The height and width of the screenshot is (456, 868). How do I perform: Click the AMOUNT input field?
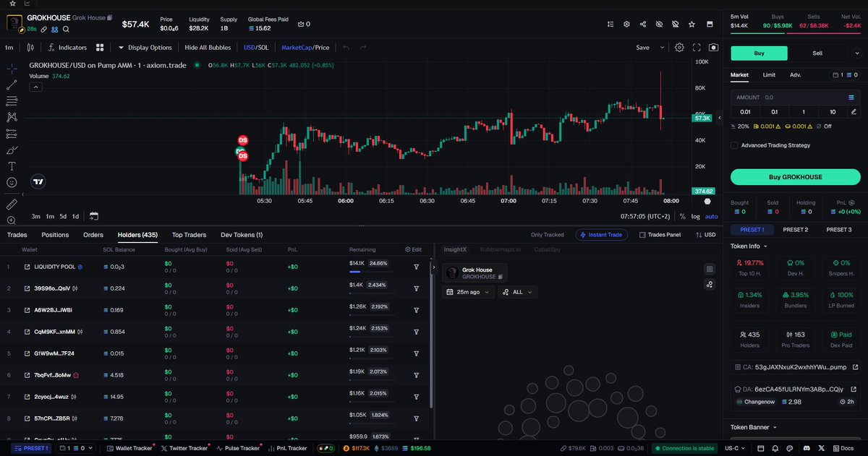pyautogui.click(x=795, y=97)
